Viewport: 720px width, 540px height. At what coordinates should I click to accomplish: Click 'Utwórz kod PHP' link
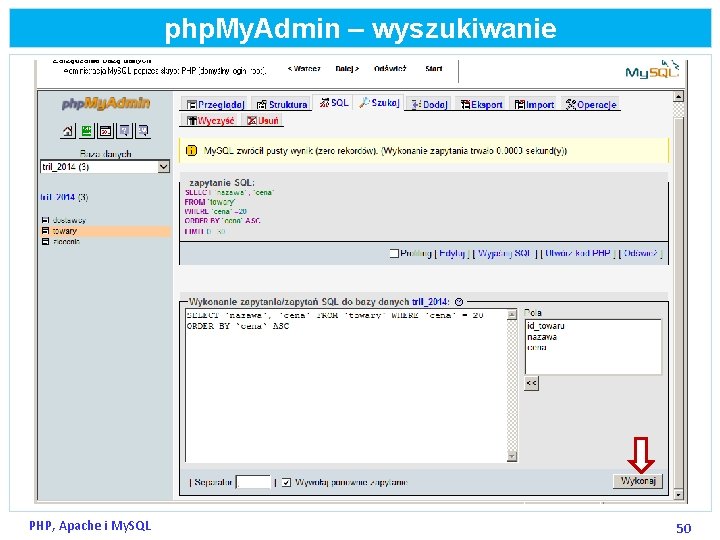pyautogui.click(x=578, y=253)
